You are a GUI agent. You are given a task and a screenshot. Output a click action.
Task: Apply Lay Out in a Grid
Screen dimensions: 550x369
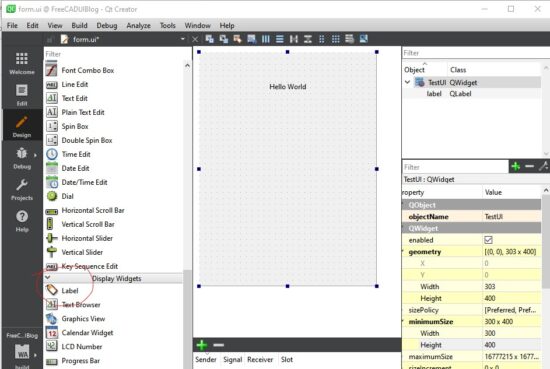(336, 39)
